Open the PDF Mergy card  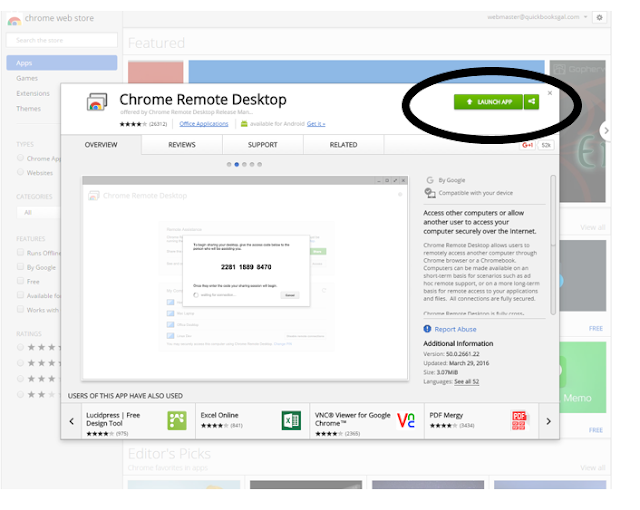pos(482,421)
